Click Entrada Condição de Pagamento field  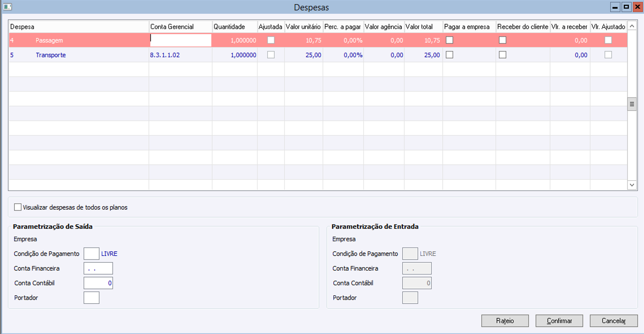tap(410, 253)
